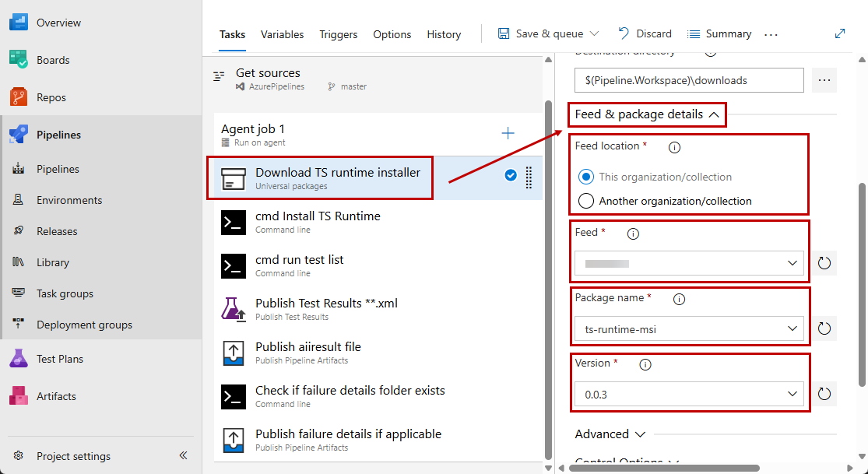Open the Repos icon in sidebar

18,97
